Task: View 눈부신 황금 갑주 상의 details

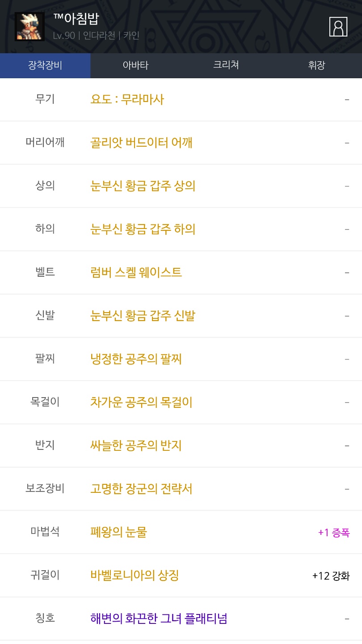Action: 143,186
